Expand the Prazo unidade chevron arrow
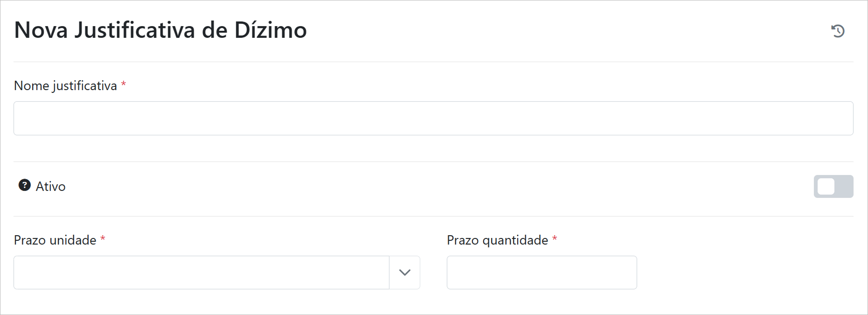The width and height of the screenshot is (868, 315). [404, 273]
